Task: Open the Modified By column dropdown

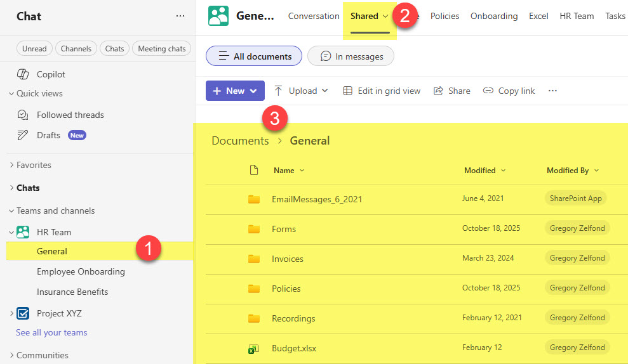Action: [x=596, y=171]
